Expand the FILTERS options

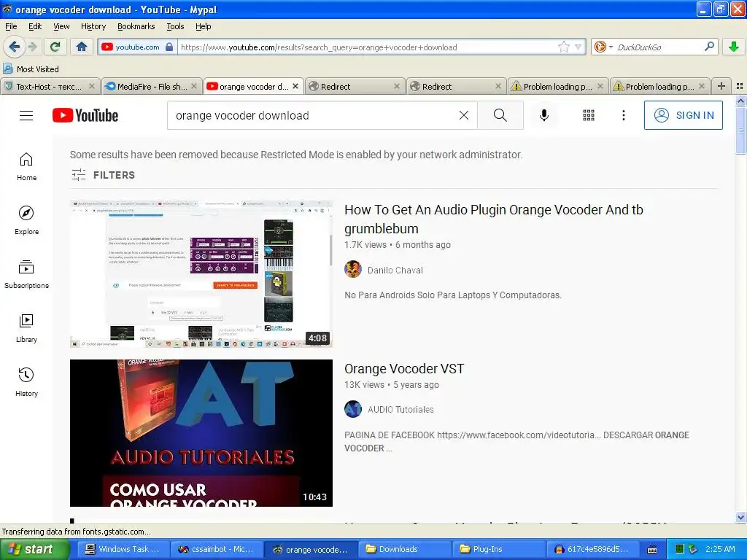pos(104,175)
